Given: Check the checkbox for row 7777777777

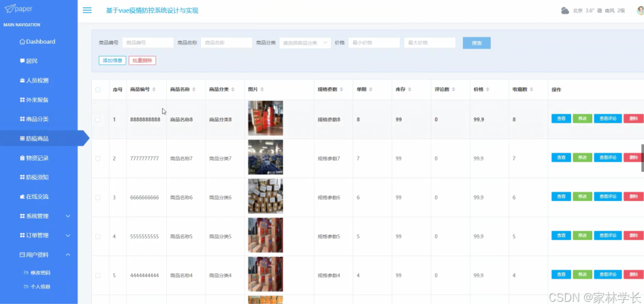Looking at the screenshot, I should 98,158.
